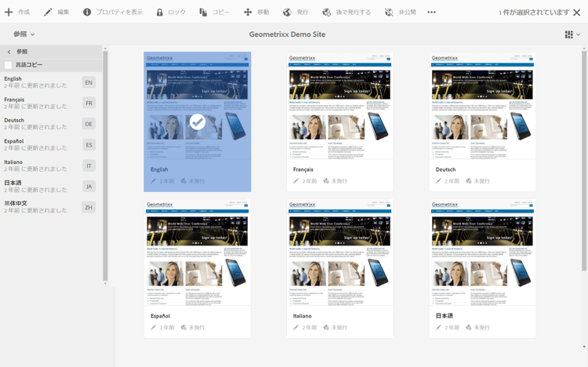Click the Move arrows icon
The height and width of the screenshot is (367, 588).
[248, 12]
